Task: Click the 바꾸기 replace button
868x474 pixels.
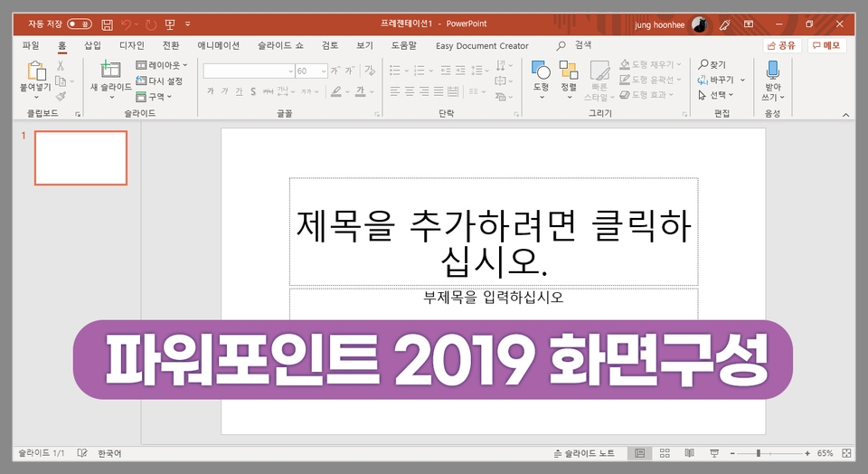Action: coord(716,80)
